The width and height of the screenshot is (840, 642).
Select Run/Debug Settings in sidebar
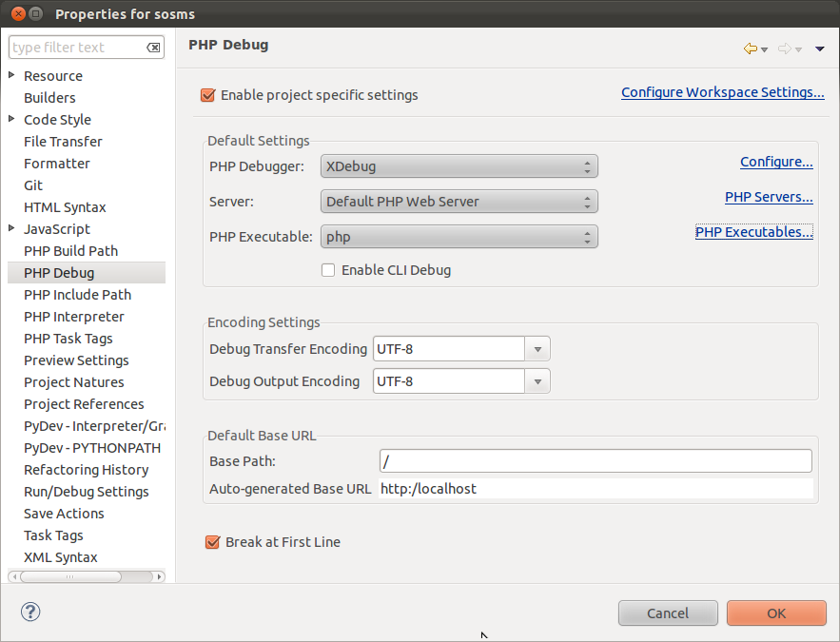point(87,492)
